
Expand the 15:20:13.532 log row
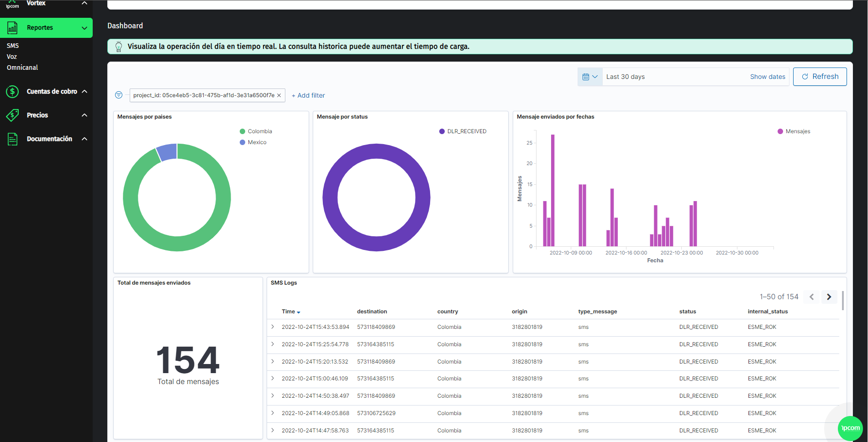[273, 361]
